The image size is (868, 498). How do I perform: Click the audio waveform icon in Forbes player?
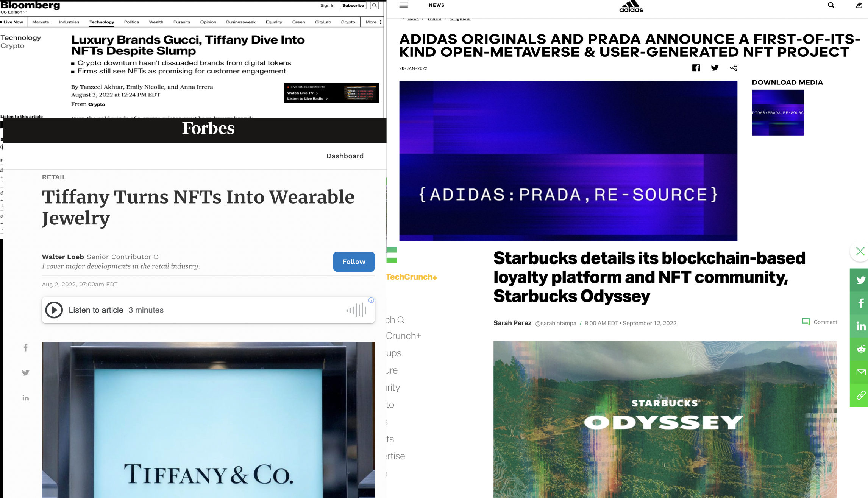click(x=356, y=310)
